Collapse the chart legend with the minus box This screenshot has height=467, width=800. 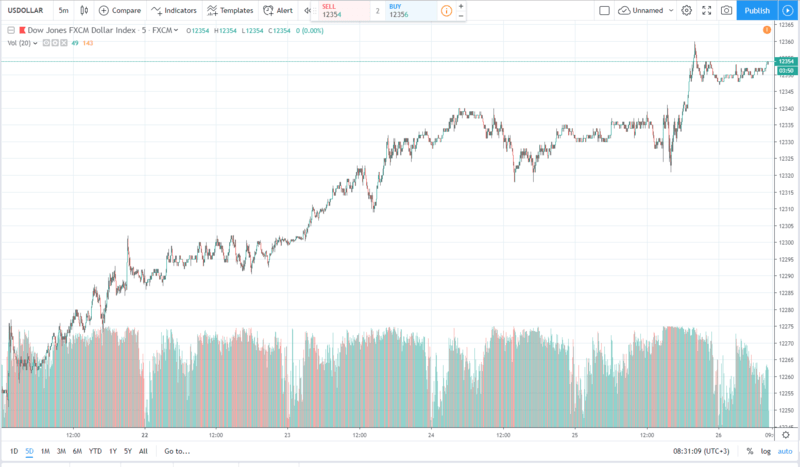tap(11, 31)
